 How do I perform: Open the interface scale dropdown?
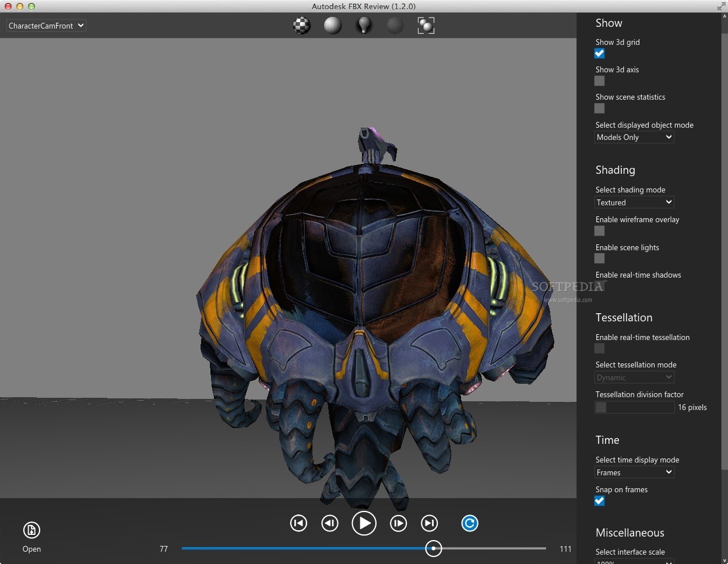coord(634,561)
